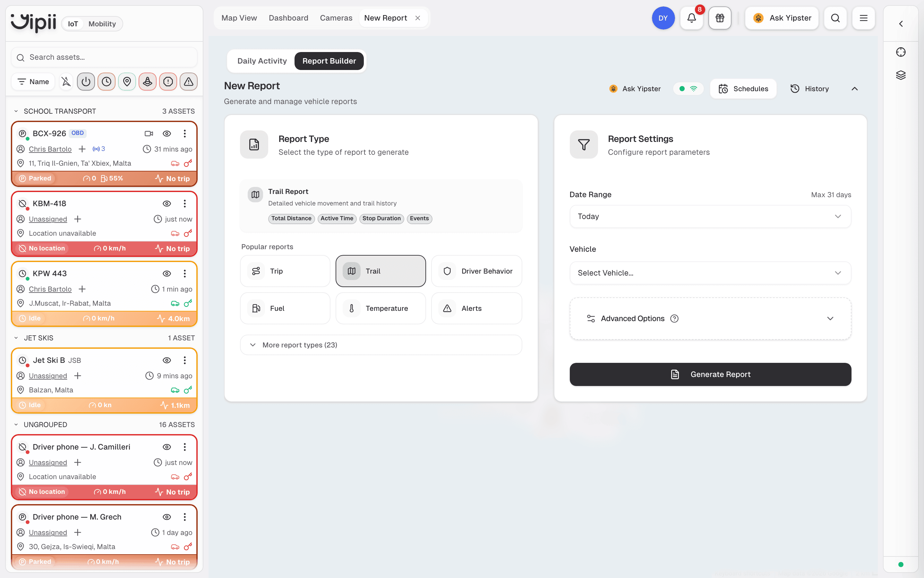Viewport: 924px width, 578px height.
Task: Click the DY user avatar
Action: [x=663, y=18]
